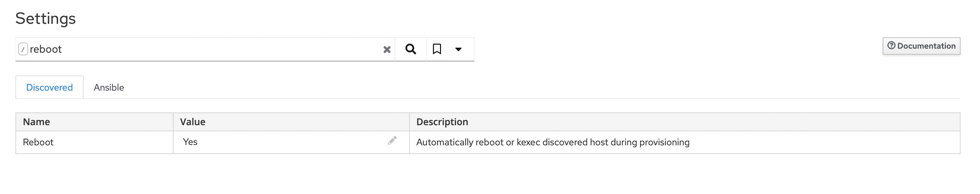Click the slash shortcut icon in search box
This screenshot has height=194, width=980.
pyautogui.click(x=23, y=49)
